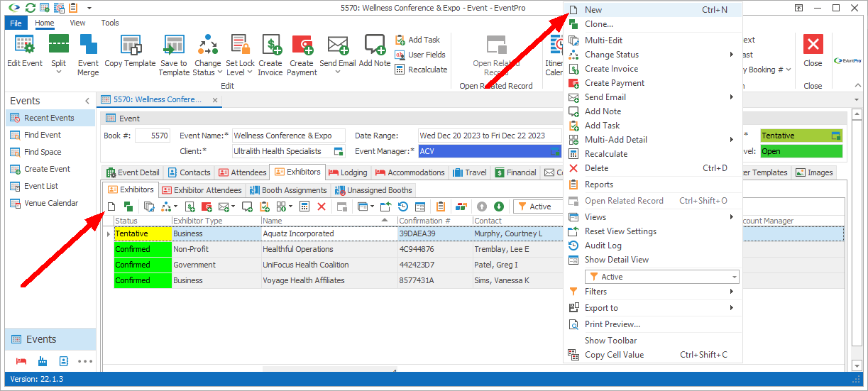Click the green down arrow icon in the grid toolbar
Screen dimensions: 868x391
click(499, 206)
